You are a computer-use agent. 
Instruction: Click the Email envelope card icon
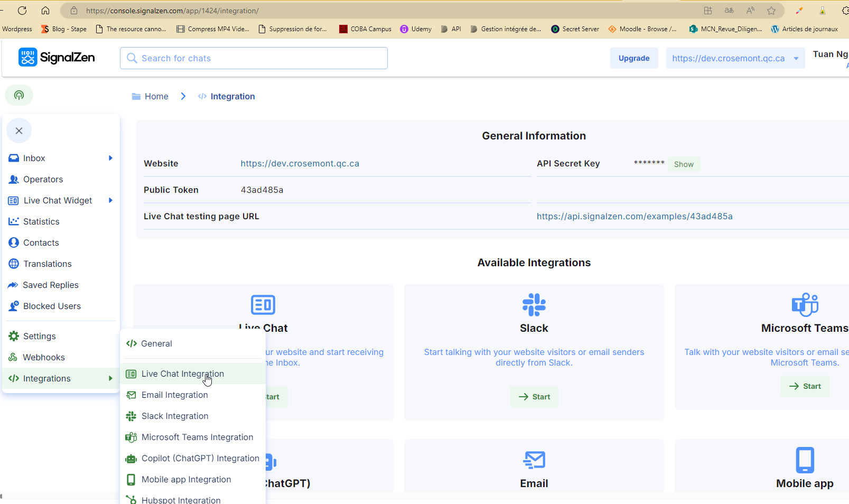tap(534, 460)
